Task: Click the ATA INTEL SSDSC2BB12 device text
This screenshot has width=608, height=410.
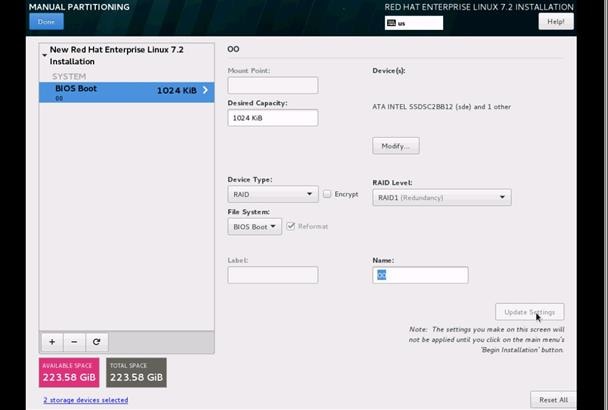Action: (441, 107)
